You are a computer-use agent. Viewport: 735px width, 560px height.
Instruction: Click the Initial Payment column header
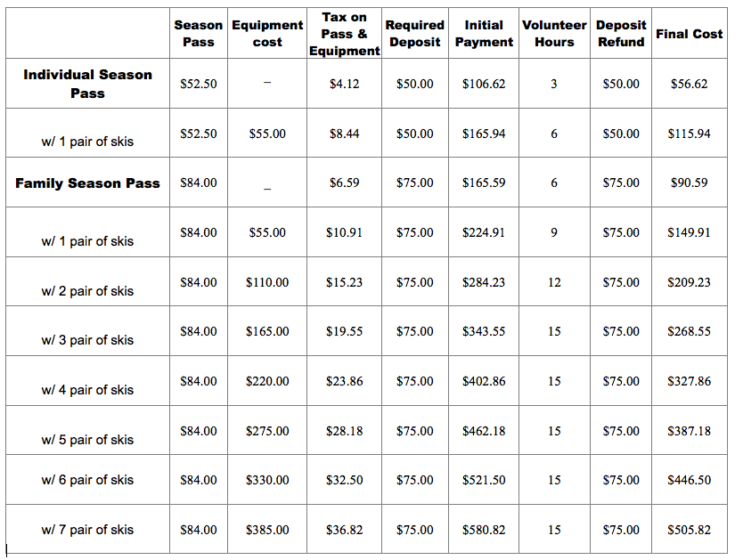(484, 34)
